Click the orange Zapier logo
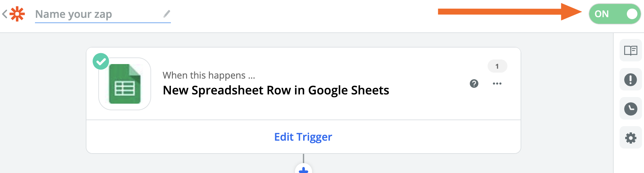Screen dimensions: 644x173 17,14
